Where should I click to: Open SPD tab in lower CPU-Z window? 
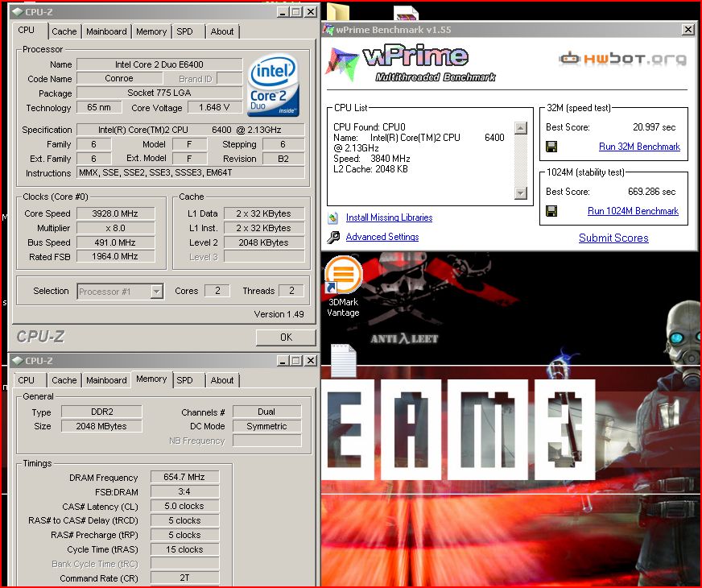pos(184,380)
